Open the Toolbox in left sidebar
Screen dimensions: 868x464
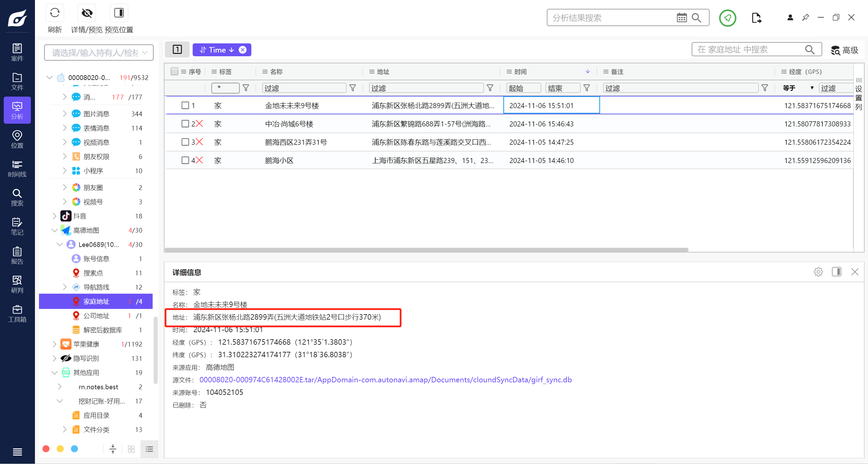click(17, 314)
